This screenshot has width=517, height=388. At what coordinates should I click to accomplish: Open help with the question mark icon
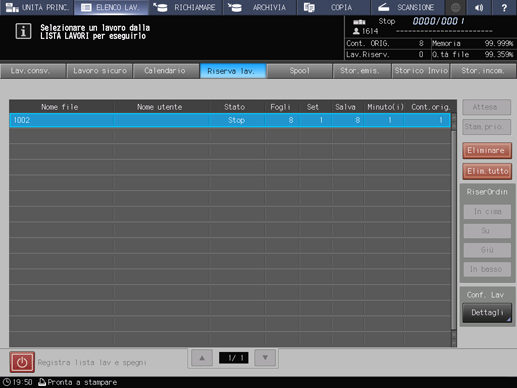point(504,7)
